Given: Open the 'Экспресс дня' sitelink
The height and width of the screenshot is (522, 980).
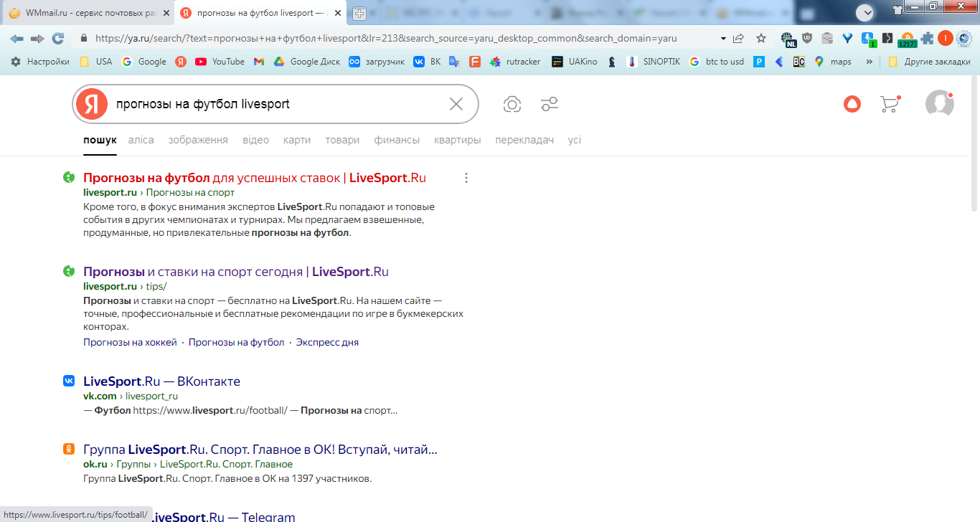Looking at the screenshot, I should click(327, 343).
